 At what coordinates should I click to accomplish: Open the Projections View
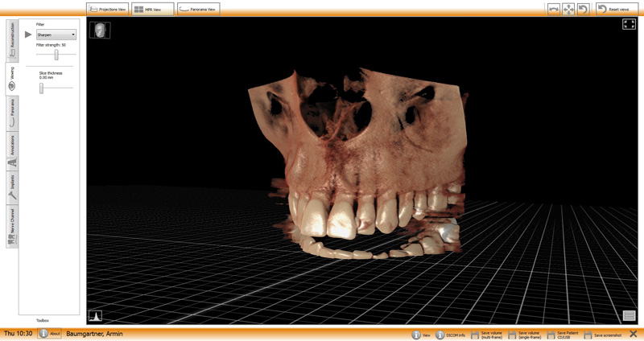(108, 9)
